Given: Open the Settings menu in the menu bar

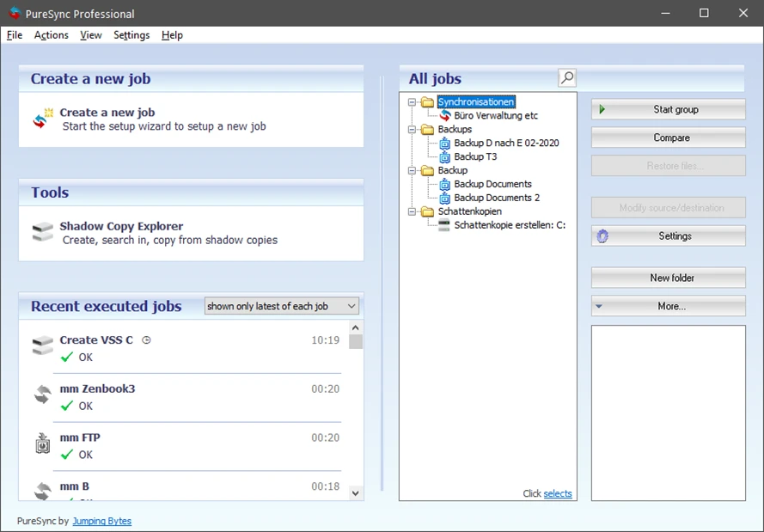Looking at the screenshot, I should (x=131, y=35).
